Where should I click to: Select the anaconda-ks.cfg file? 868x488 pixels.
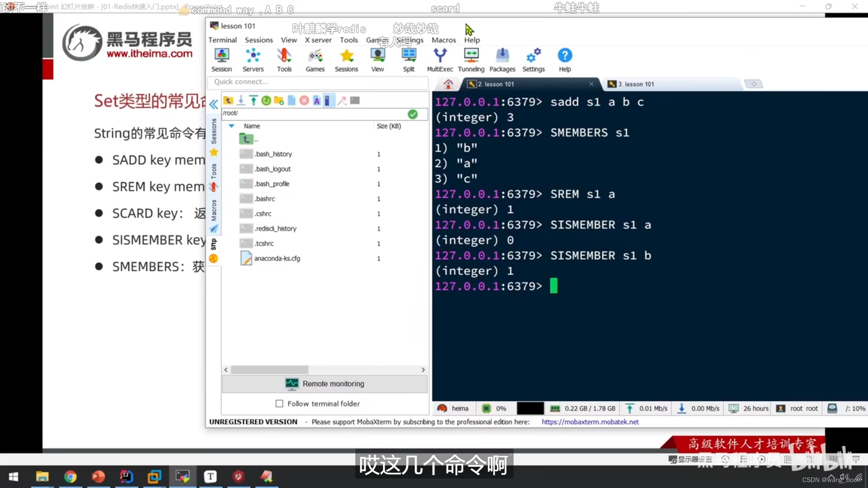pos(277,258)
